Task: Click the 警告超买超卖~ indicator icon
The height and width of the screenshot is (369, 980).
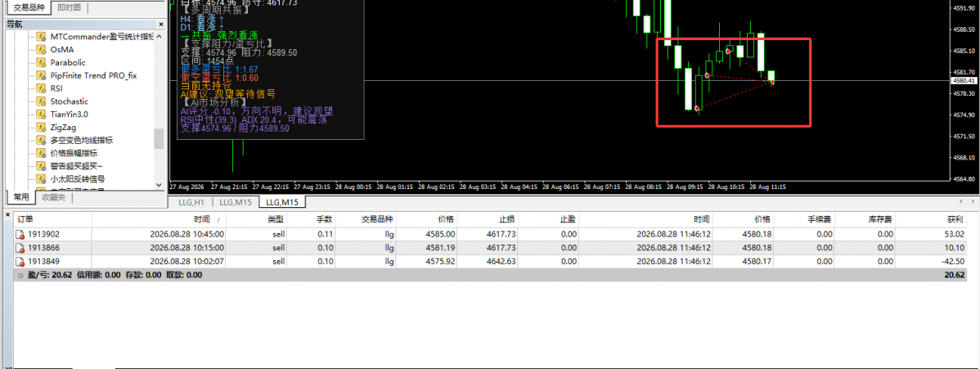Action: tap(41, 166)
